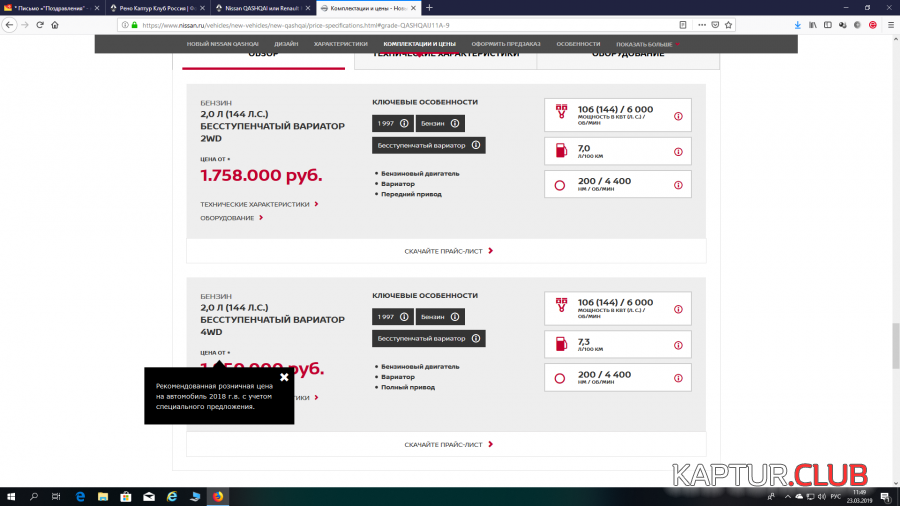The height and width of the screenshot is (506, 900).
Task: Open the Mail app from the taskbar
Action: coord(149,497)
